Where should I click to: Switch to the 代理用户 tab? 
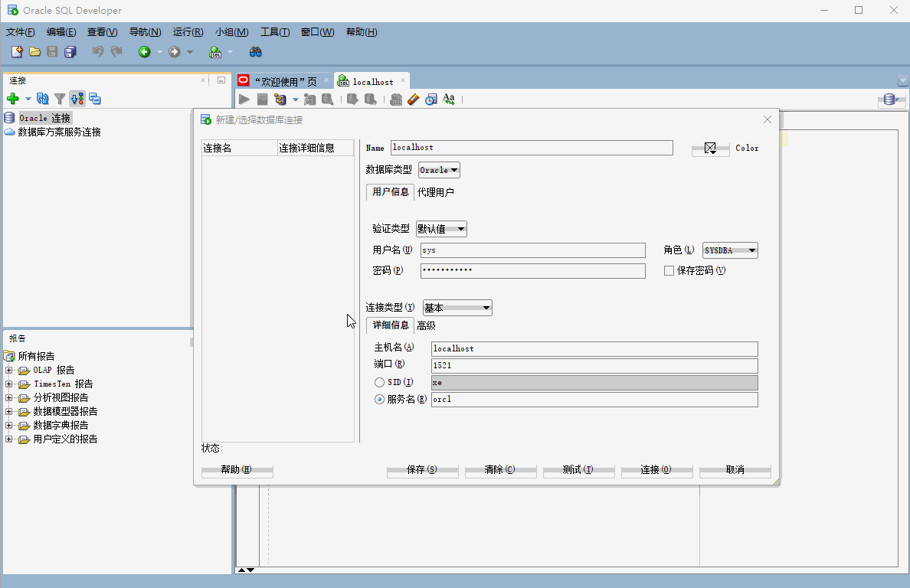point(436,192)
